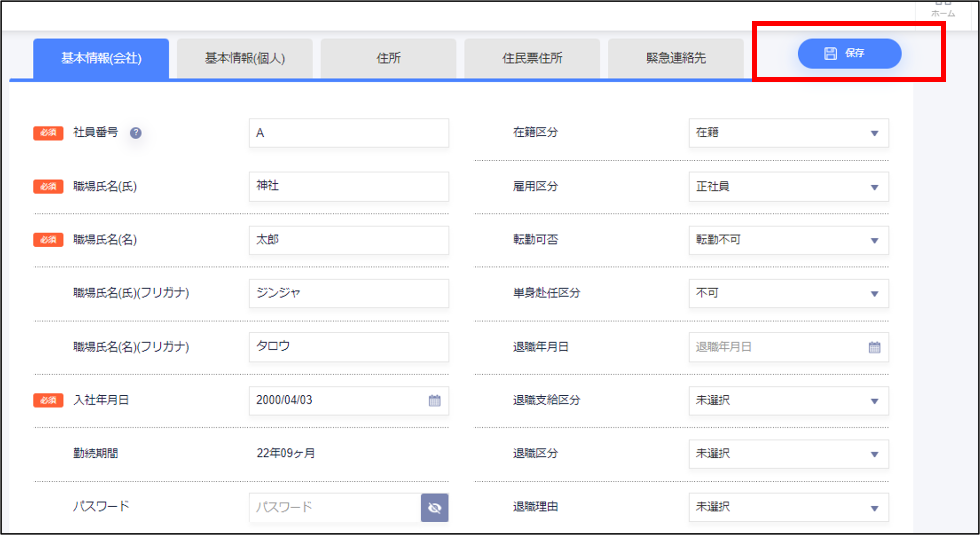
Task: Focus the パスワード input field
Action: point(335,508)
